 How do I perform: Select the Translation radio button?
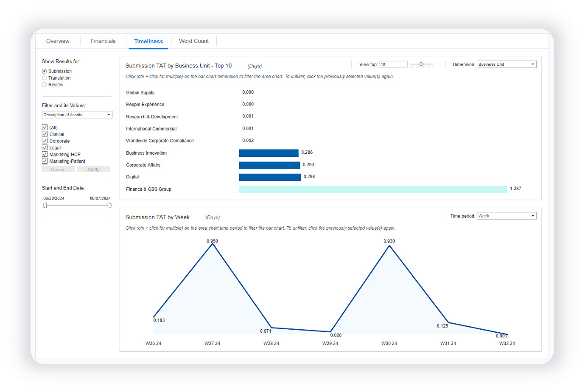click(45, 78)
